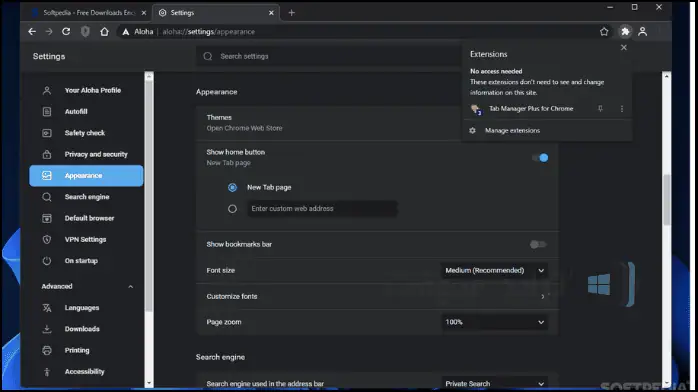The width and height of the screenshot is (698, 392).
Task: Open Search engine in sidebar
Action: 86,197
